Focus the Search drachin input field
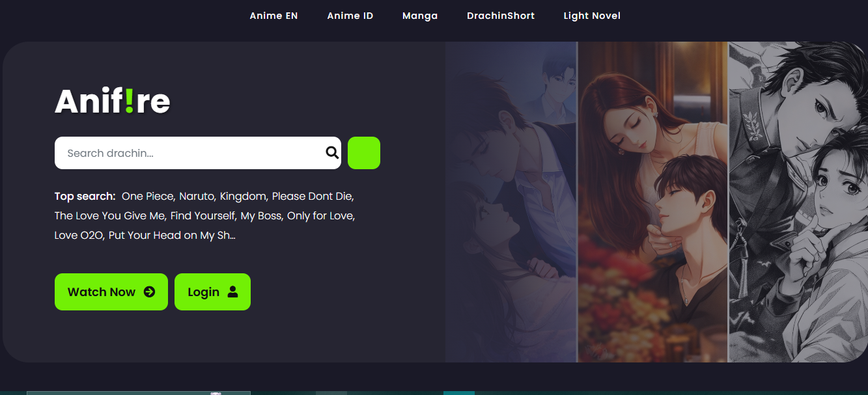 point(189,153)
